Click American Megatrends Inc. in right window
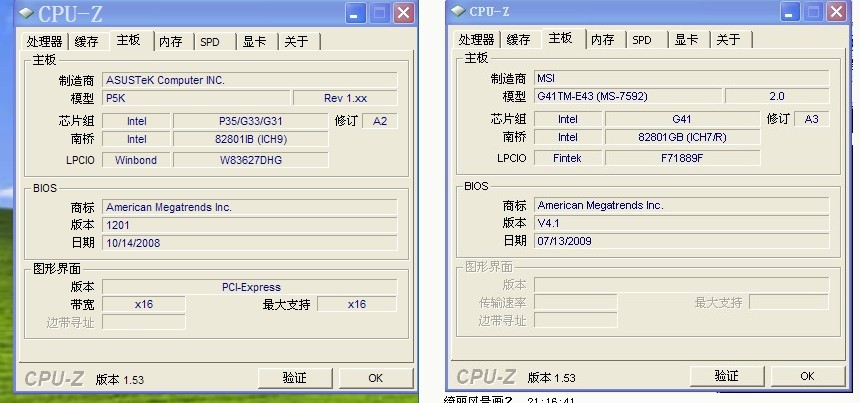860x403 pixels. point(682,205)
